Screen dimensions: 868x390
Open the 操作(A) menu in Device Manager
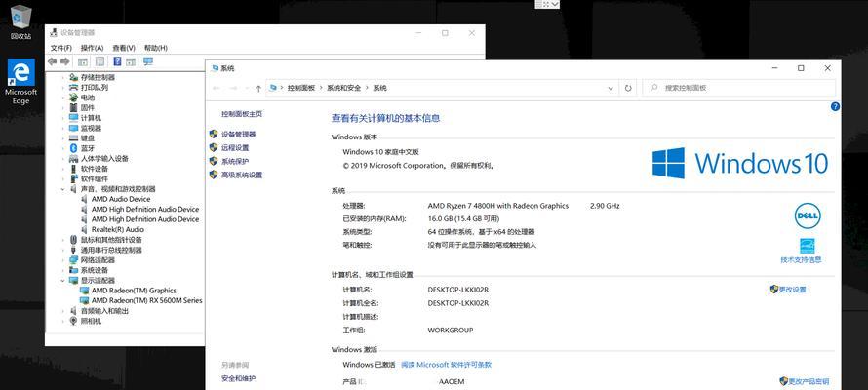tap(92, 48)
